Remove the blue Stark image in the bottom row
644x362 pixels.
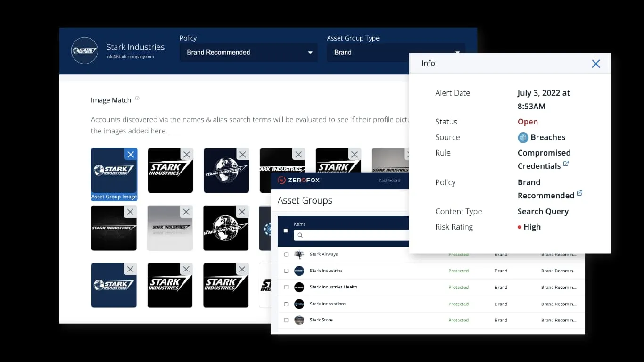point(131,269)
